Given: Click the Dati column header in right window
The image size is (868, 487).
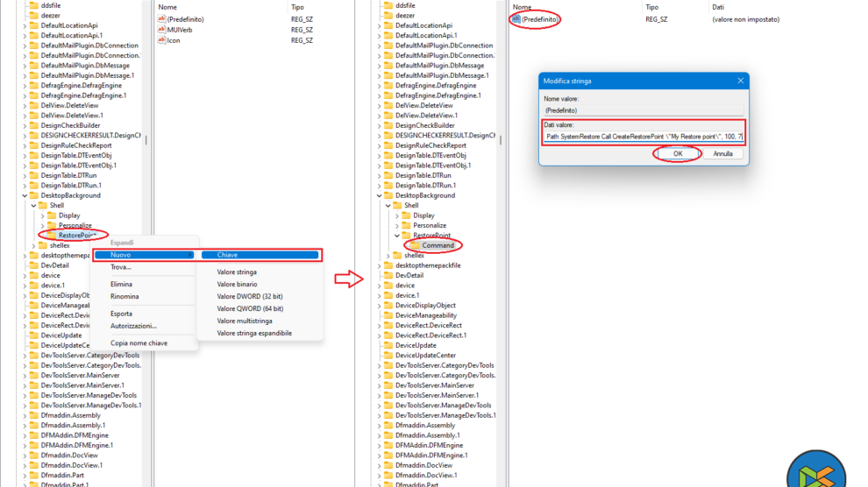Looking at the screenshot, I should point(717,7).
